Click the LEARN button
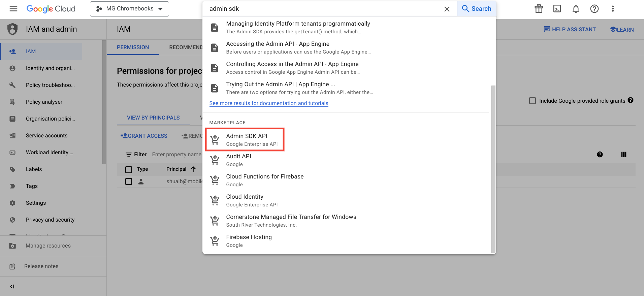 pos(622,30)
